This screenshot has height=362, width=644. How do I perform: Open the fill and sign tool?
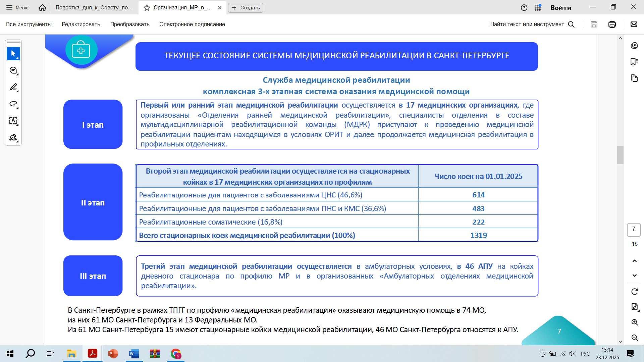coord(13,137)
